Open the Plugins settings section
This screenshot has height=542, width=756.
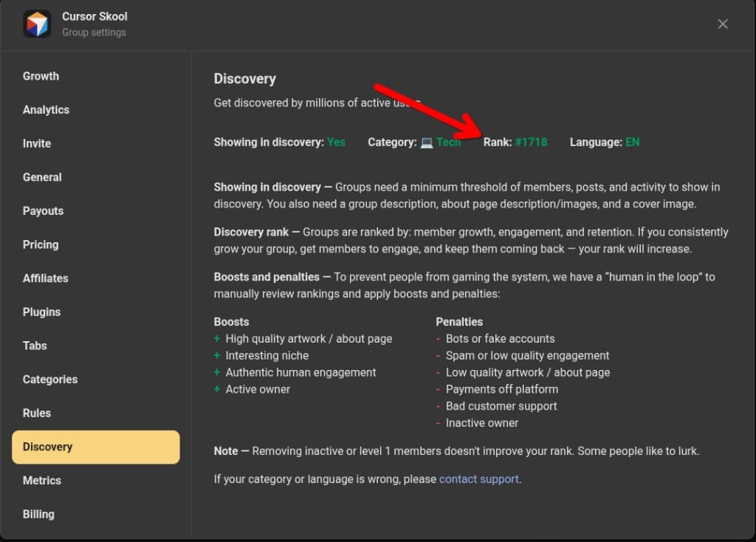(x=41, y=312)
